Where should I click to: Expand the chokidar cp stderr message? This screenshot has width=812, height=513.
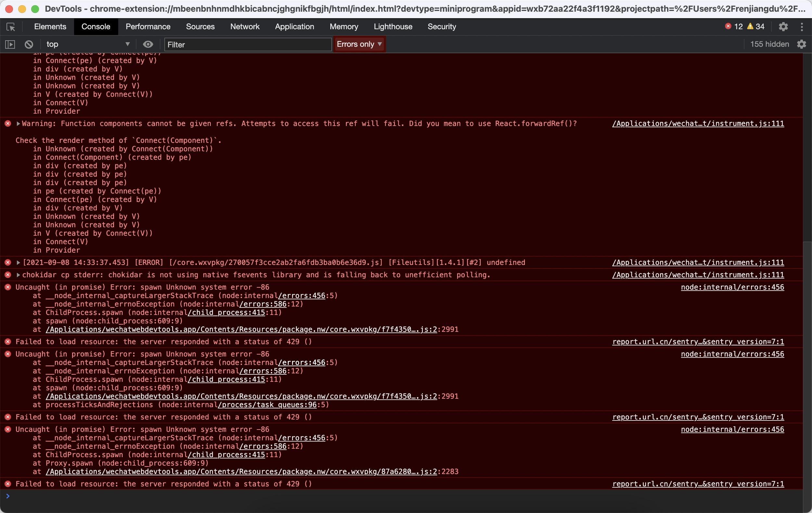[x=18, y=275]
